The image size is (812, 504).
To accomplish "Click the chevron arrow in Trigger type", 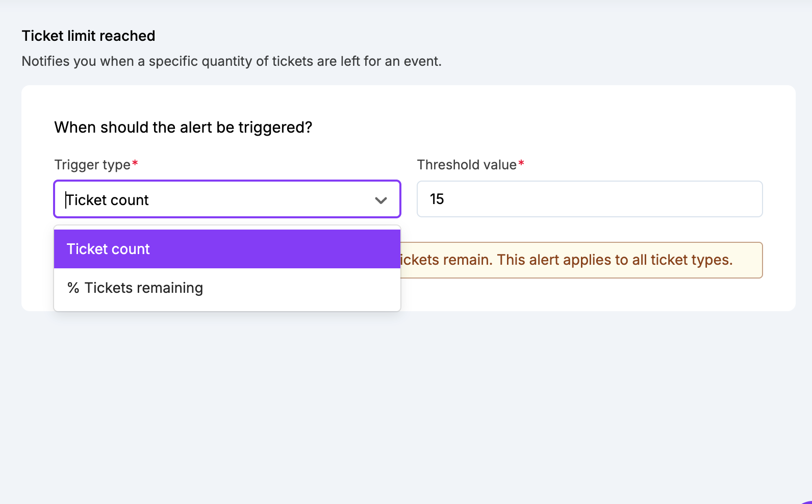I will point(380,200).
